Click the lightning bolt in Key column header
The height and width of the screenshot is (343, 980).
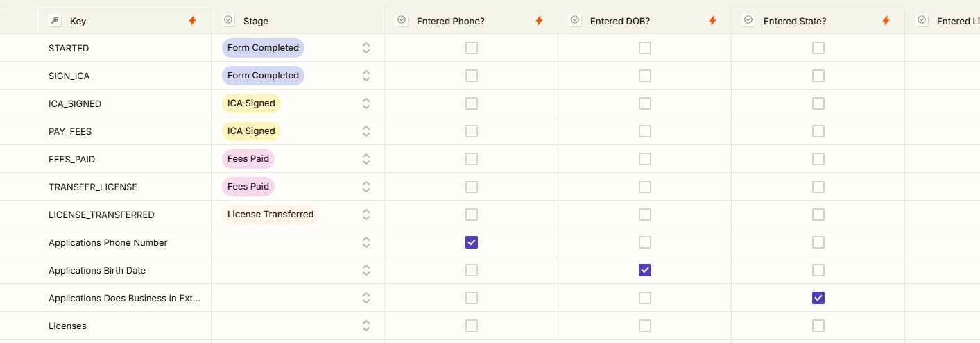coord(193,21)
